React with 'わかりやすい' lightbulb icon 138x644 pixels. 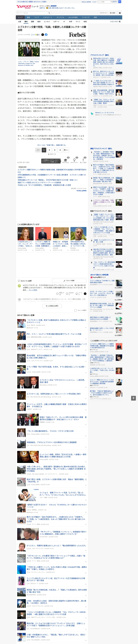74,160
